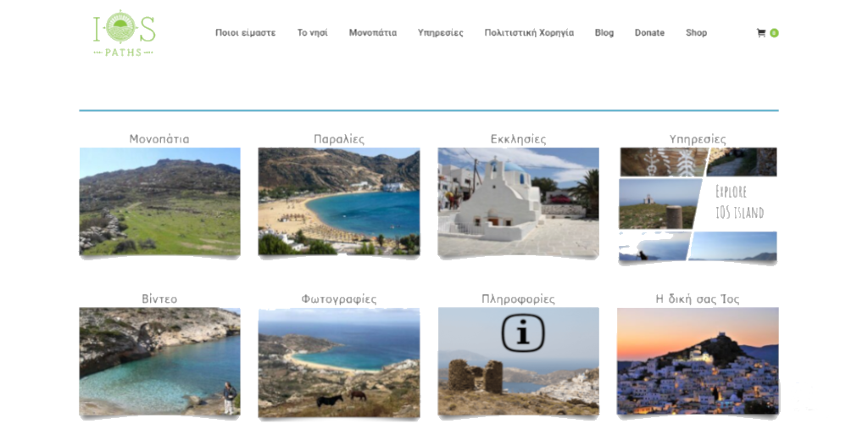The height and width of the screenshot is (424, 868).
Task: Open the sunset village photo
Action: click(698, 361)
